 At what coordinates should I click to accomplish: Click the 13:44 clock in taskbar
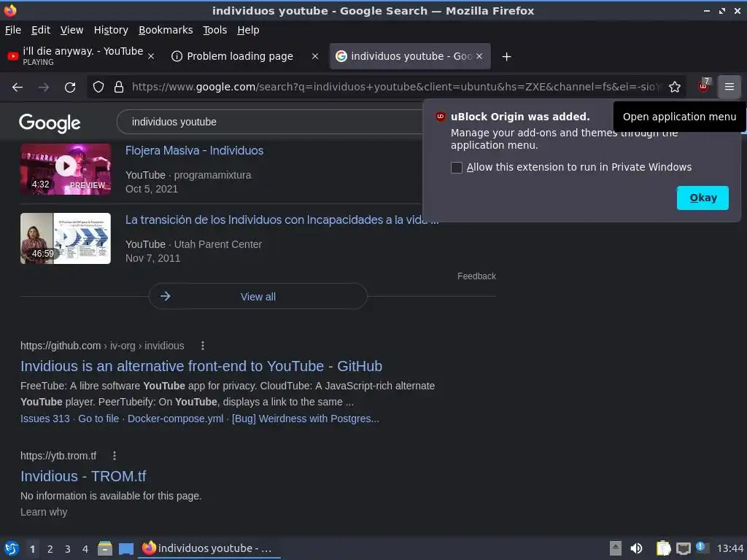pyautogui.click(x=729, y=548)
